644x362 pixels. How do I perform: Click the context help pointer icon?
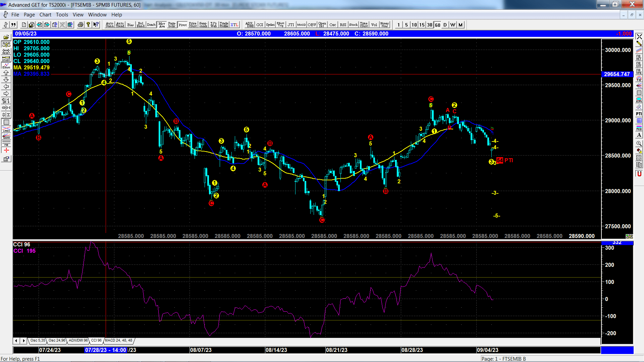coord(96,25)
